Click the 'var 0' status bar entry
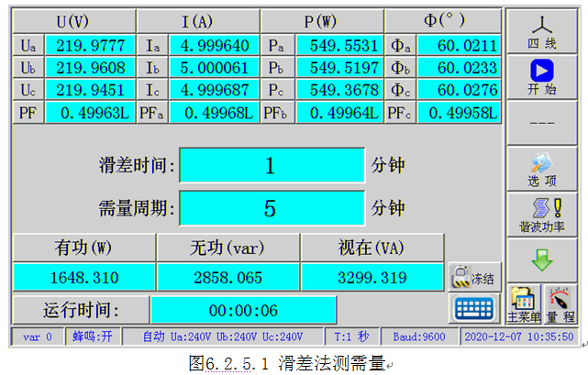588x375 pixels. [38, 336]
